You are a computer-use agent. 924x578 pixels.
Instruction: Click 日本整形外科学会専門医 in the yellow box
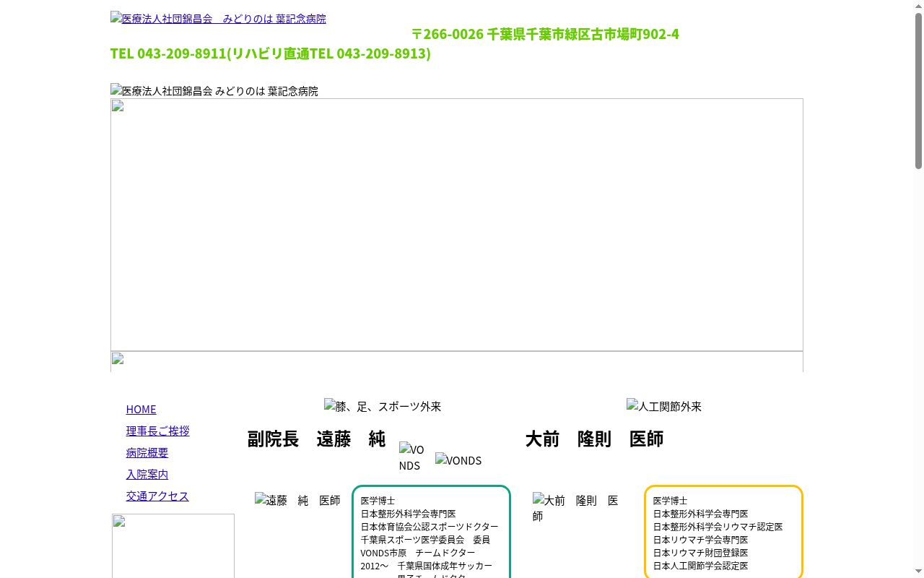point(701,514)
